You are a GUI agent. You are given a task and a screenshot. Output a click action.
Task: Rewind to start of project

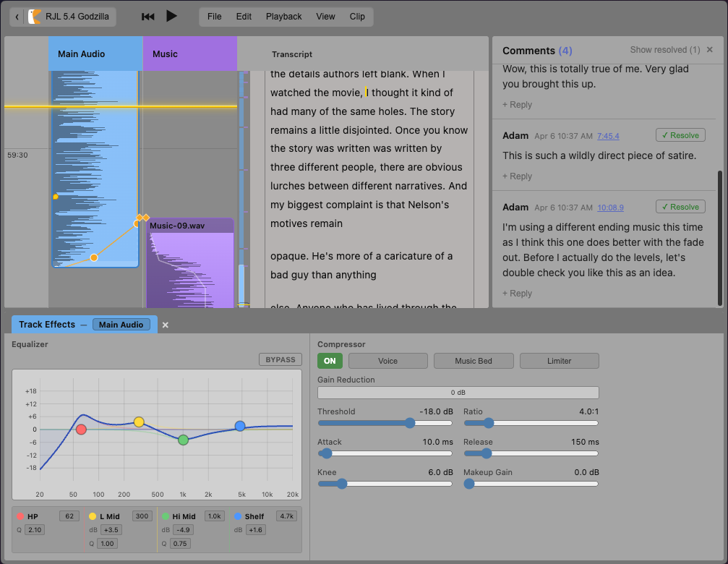(147, 17)
